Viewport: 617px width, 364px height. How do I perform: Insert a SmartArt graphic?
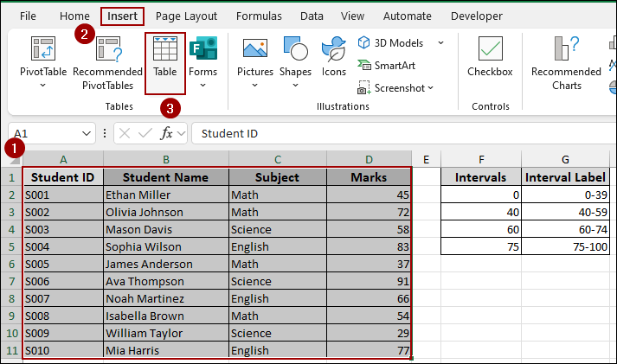point(387,65)
